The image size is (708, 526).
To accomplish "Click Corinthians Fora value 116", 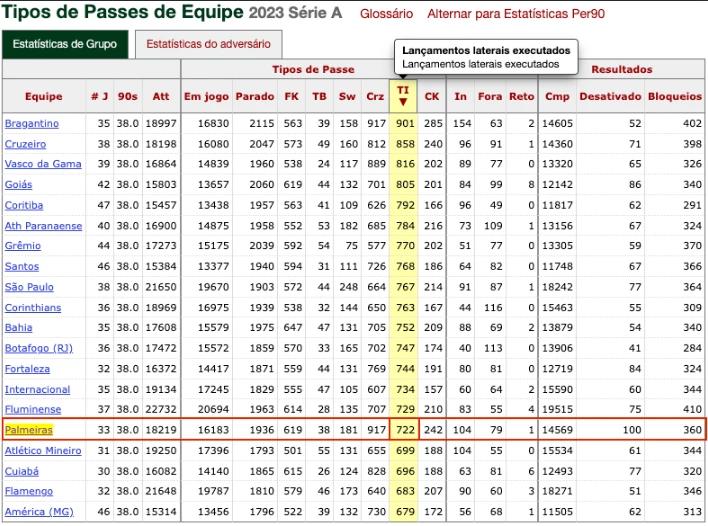I will click(493, 308).
